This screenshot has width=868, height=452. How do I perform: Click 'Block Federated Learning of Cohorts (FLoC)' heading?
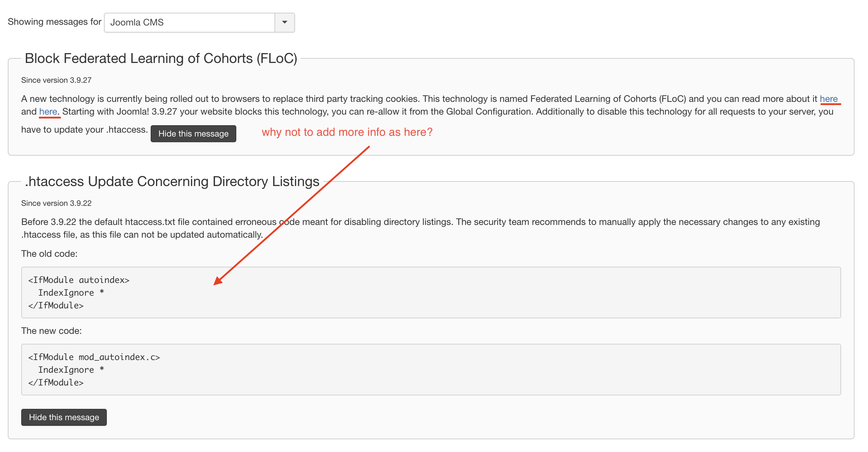(161, 58)
